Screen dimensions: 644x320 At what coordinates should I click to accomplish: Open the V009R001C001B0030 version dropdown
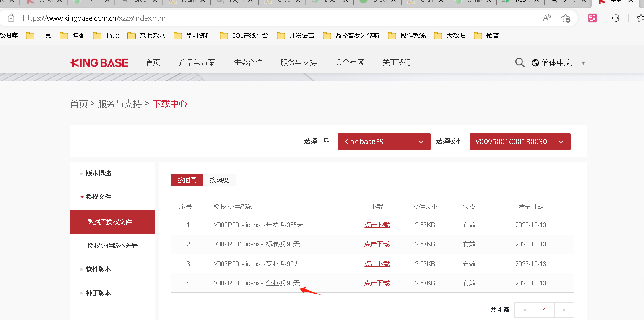pyautogui.click(x=520, y=142)
